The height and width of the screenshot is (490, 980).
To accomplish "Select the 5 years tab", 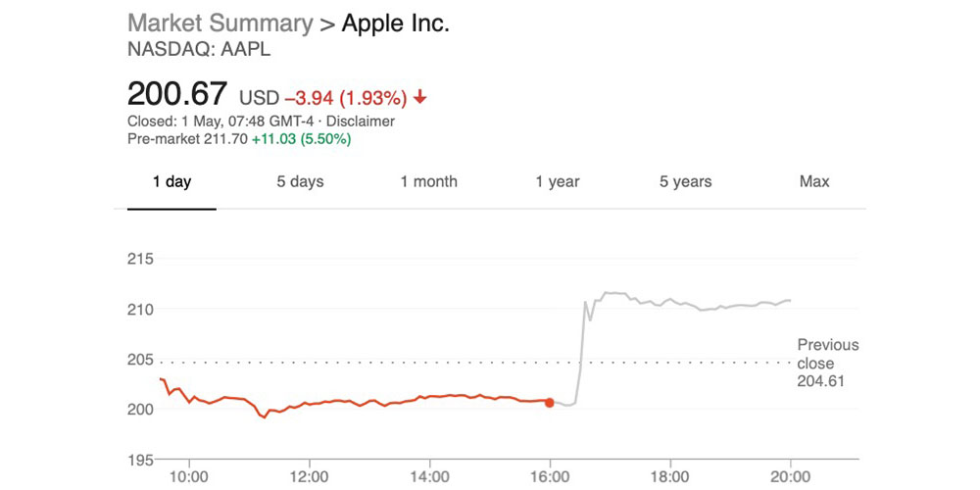I will click(685, 181).
